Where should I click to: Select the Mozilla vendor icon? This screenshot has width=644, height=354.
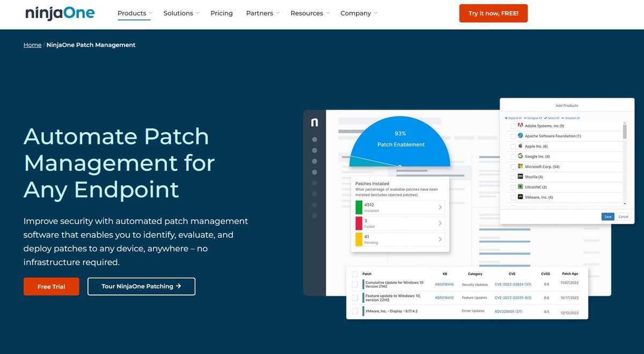tap(520, 177)
